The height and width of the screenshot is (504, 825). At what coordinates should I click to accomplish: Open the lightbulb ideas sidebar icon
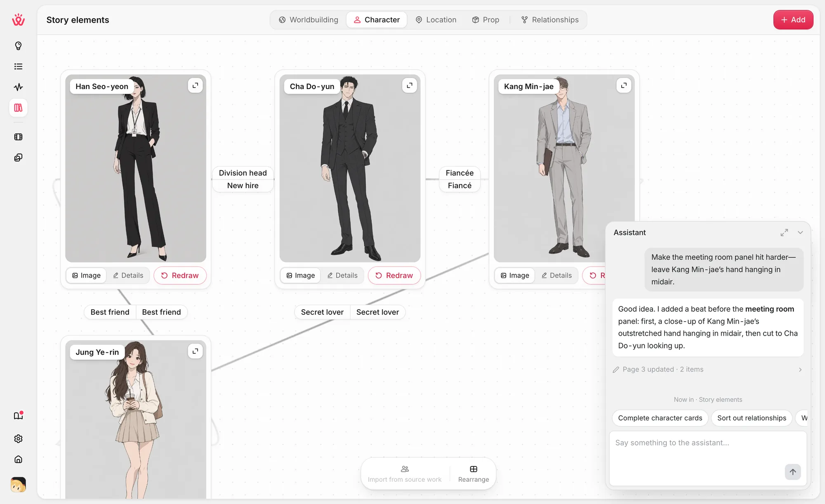18,46
